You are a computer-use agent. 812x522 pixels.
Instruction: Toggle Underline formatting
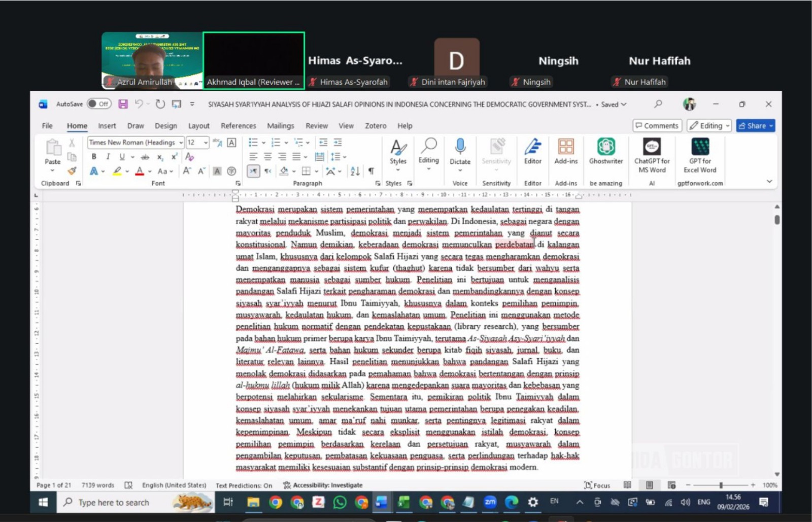tap(122, 157)
